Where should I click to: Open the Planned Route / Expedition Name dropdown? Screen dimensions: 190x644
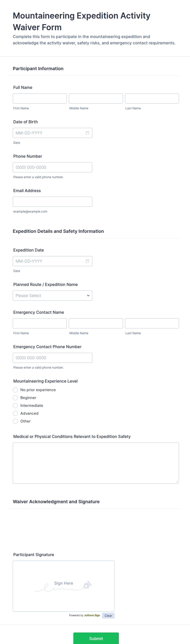53,296
